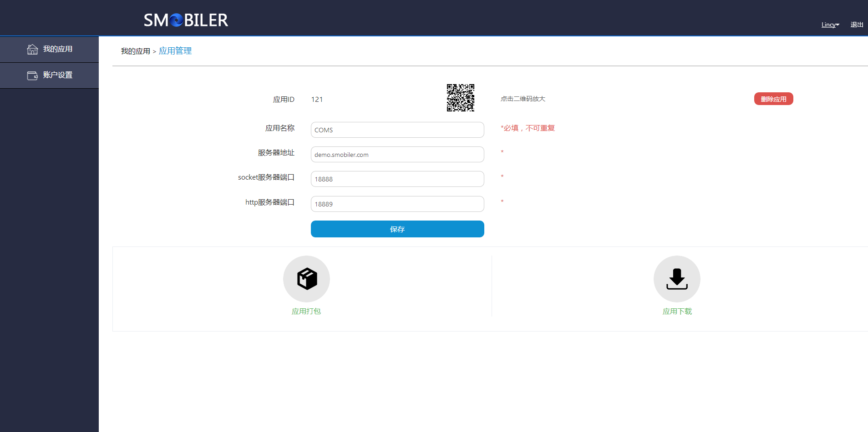Image resolution: width=868 pixels, height=432 pixels.
Task: Click the 应用打包 green label
Action: pos(306,311)
